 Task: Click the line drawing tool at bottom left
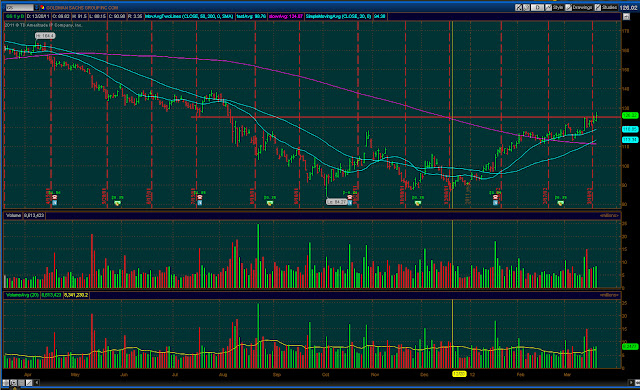(29, 383)
